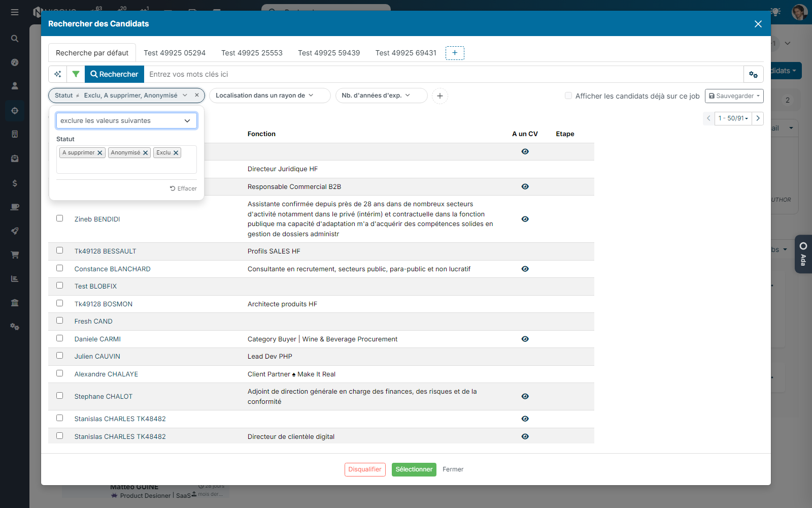Remove the Statut filter with its x
The width and height of the screenshot is (812, 508).
point(197,95)
